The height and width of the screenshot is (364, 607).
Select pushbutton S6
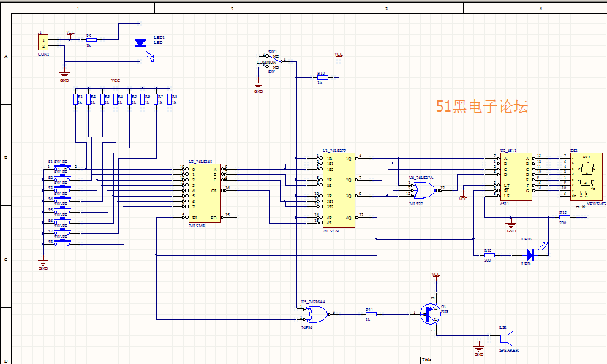click(x=62, y=221)
